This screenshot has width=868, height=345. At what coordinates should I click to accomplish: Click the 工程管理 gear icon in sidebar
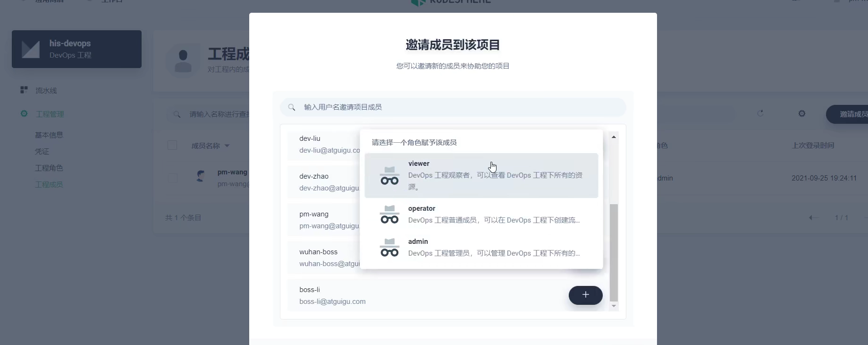point(24,113)
